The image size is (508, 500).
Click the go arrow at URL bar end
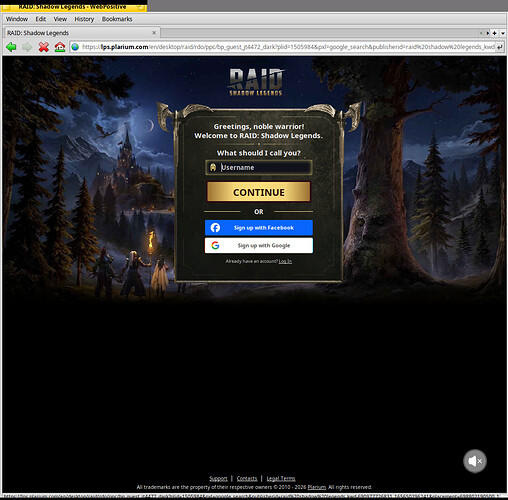click(x=499, y=47)
